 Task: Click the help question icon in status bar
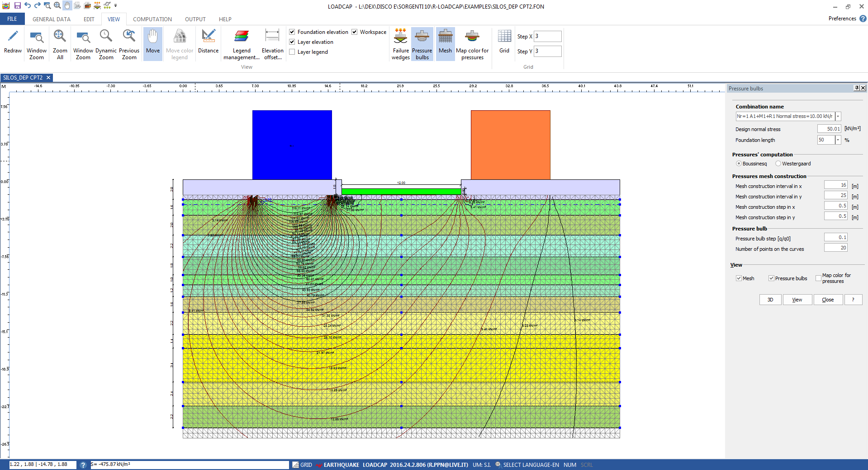tap(83, 465)
